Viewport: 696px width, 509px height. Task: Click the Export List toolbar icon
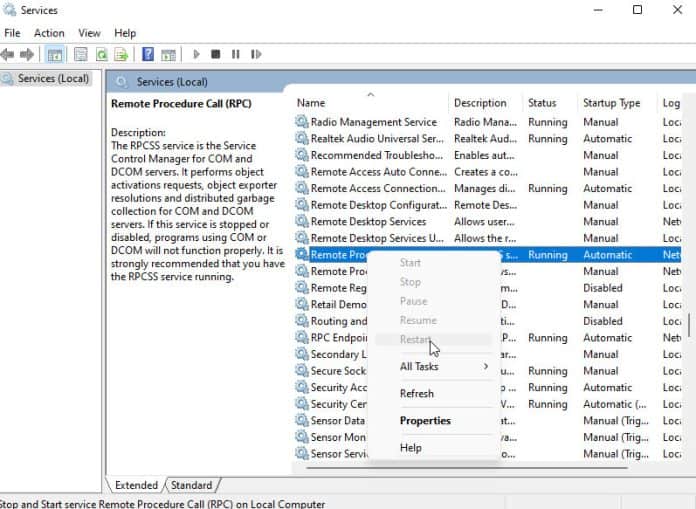click(121, 54)
